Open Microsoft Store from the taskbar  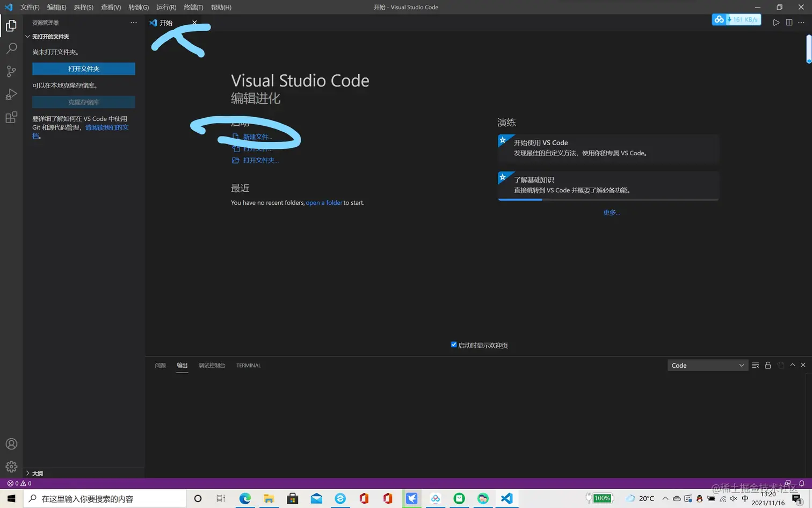(x=293, y=498)
